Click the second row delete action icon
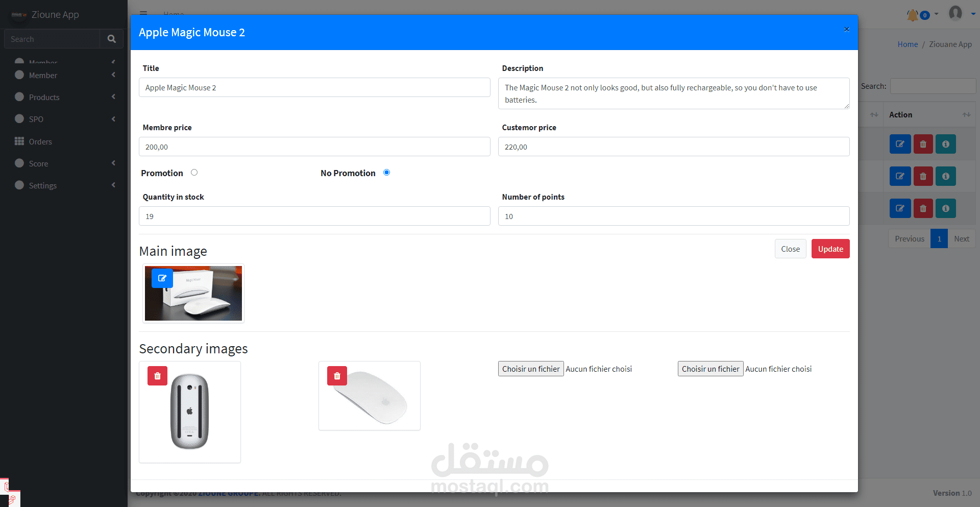 pos(923,176)
